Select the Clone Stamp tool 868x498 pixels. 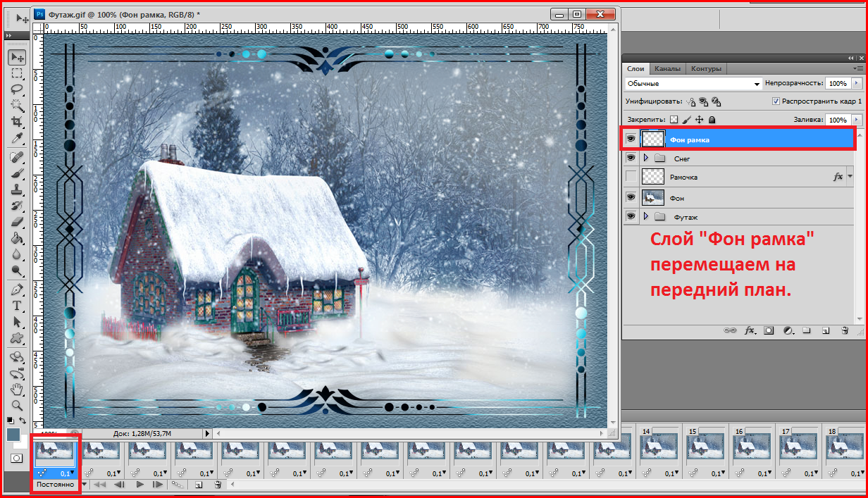[x=17, y=189]
